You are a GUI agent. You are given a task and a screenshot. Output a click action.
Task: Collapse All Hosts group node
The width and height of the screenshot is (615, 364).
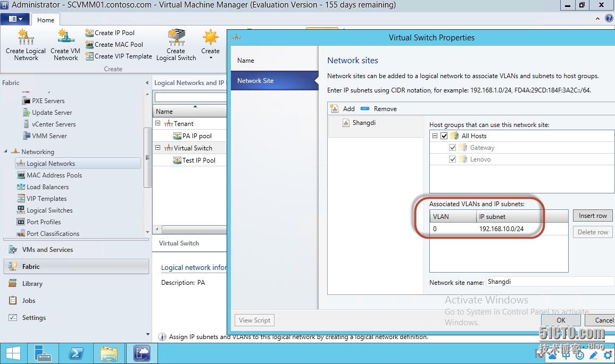[435, 136]
